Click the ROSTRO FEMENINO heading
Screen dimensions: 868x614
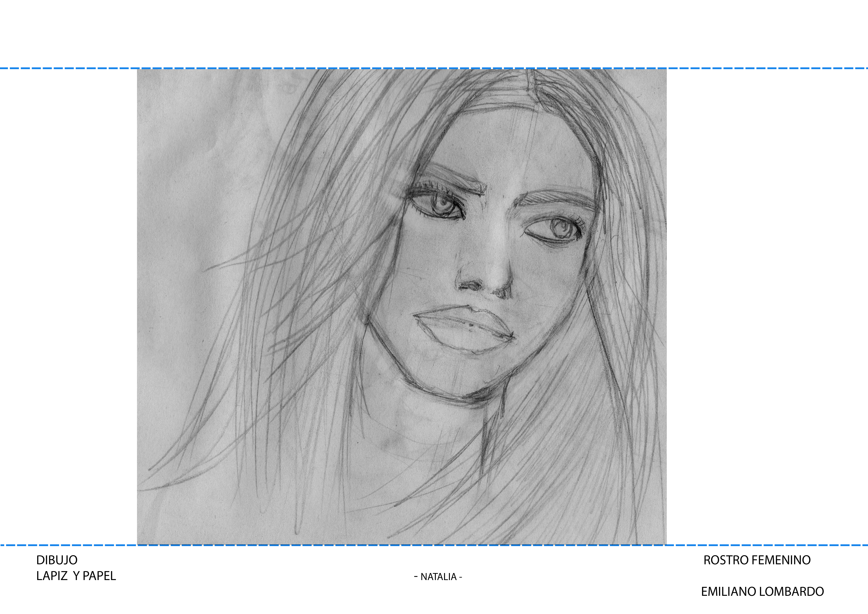click(x=757, y=560)
